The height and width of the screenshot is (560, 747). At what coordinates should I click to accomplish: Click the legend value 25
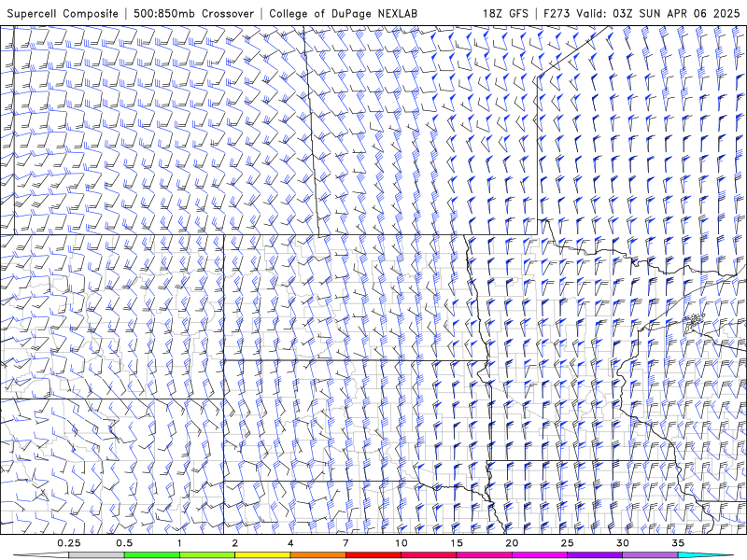pos(567,543)
